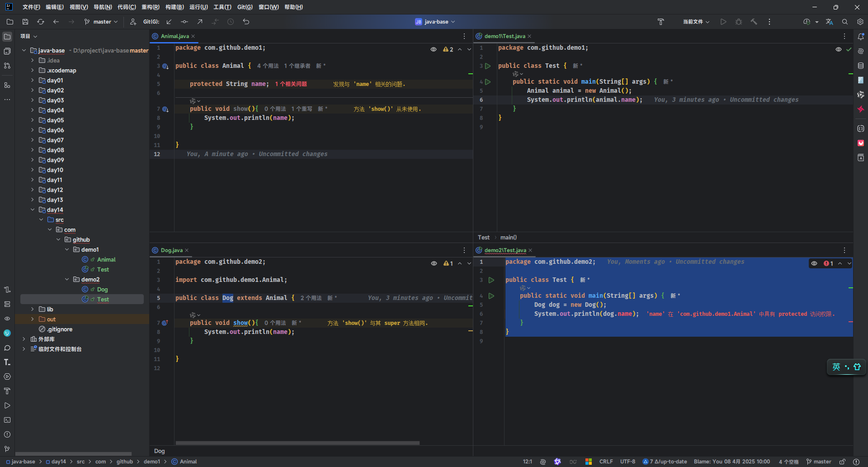Click the UTF-8 encoding in status bar

627,462
